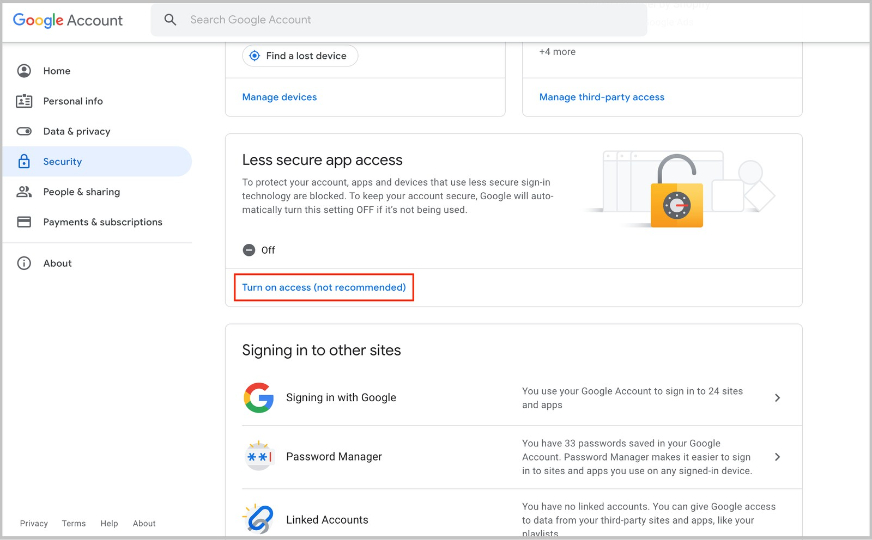This screenshot has width=872, height=540.
Task: Open the Manage third-party access link
Action: pos(601,97)
